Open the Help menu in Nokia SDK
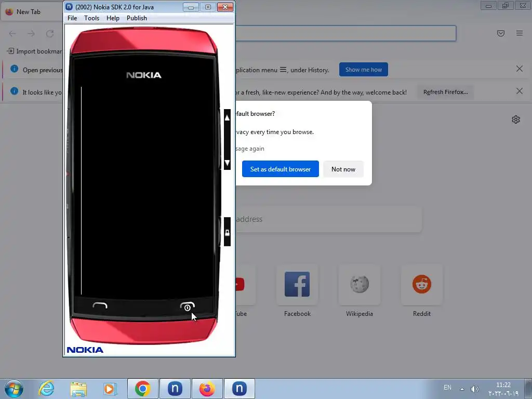 113,18
